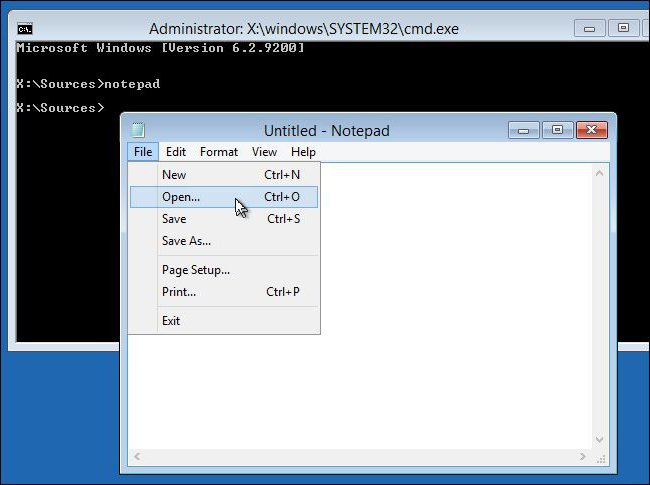650x485 pixels.
Task: Click the Notepad app icon in title bar
Action: pyautogui.click(x=138, y=130)
